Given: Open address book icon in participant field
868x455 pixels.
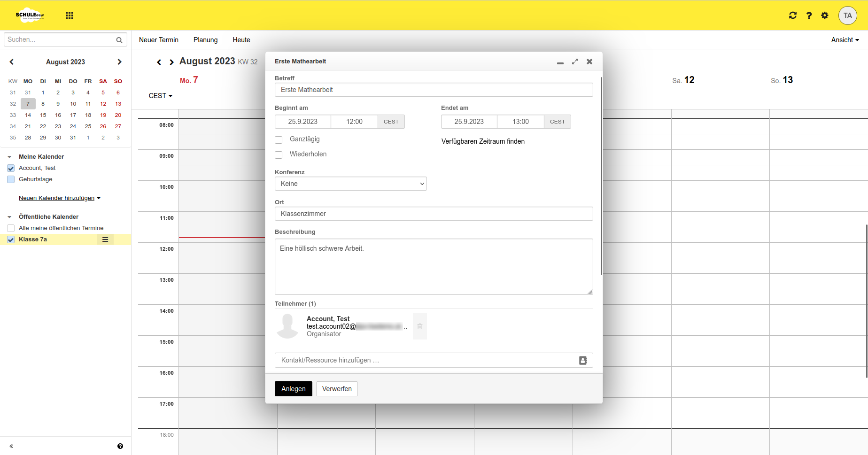Looking at the screenshot, I should point(583,360).
